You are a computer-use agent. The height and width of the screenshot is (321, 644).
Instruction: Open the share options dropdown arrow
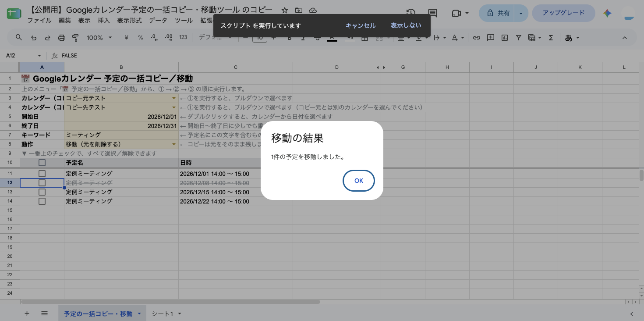(x=521, y=13)
